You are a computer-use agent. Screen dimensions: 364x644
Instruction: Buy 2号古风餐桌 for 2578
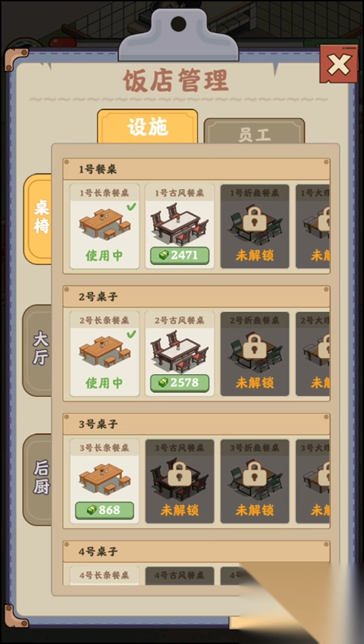pos(180,383)
